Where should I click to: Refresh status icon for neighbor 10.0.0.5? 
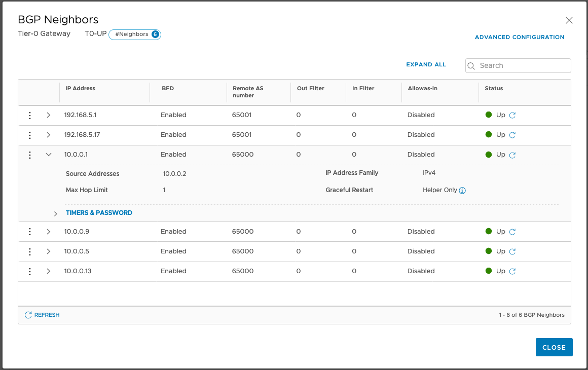pos(512,251)
